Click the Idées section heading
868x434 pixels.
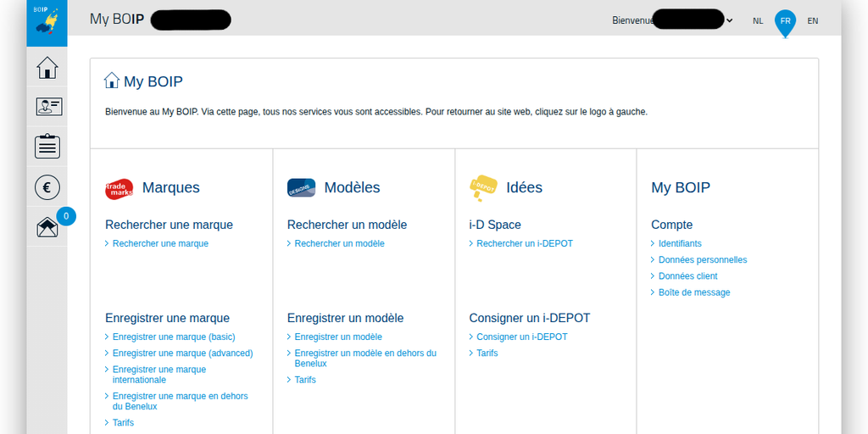tap(524, 187)
